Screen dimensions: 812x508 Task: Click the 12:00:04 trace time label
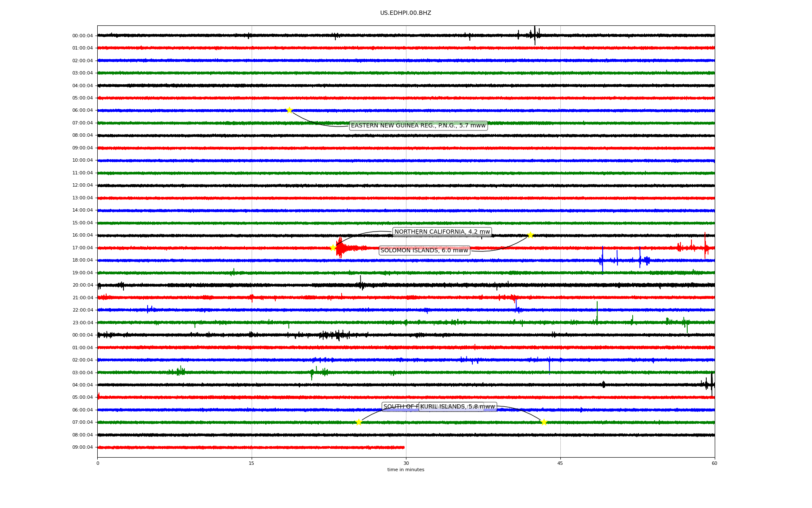82,185
